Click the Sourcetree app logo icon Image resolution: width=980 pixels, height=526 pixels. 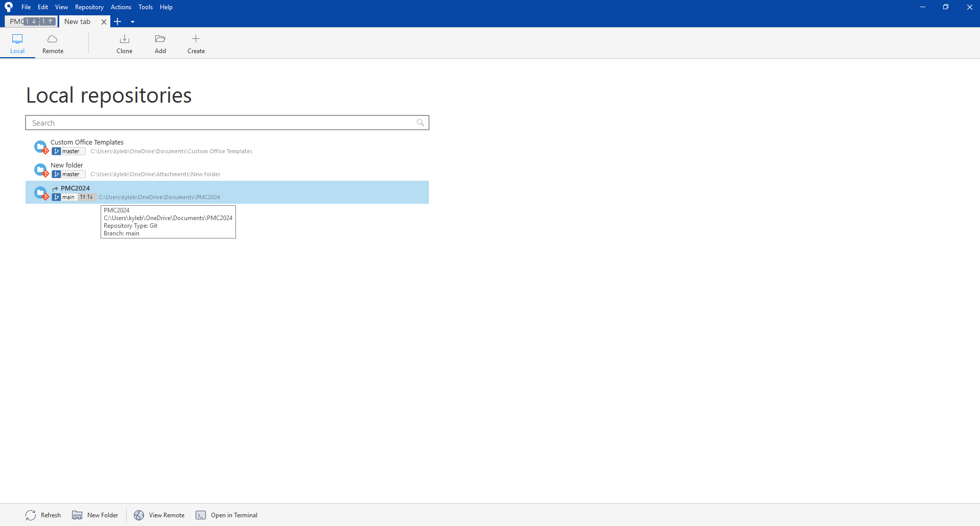click(x=9, y=7)
